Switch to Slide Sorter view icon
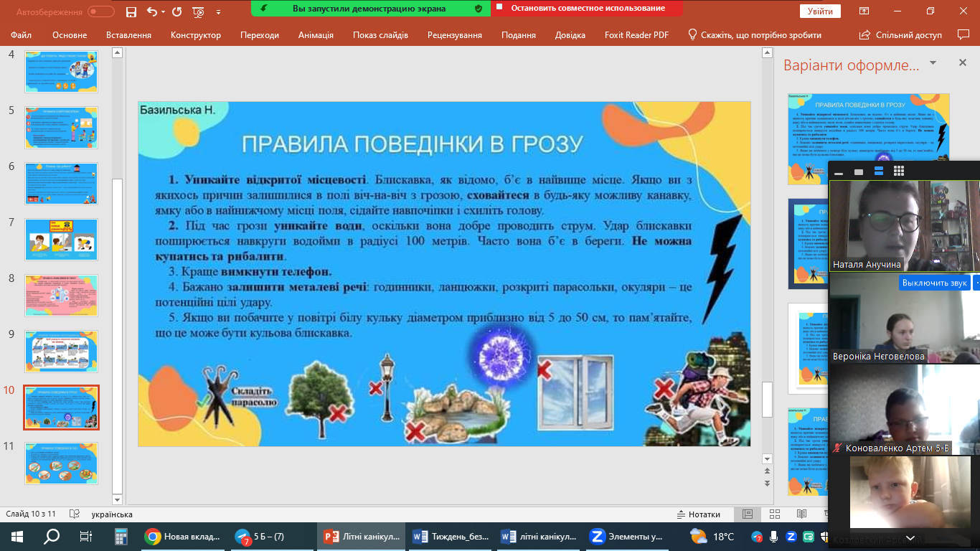 (x=775, y=514)
